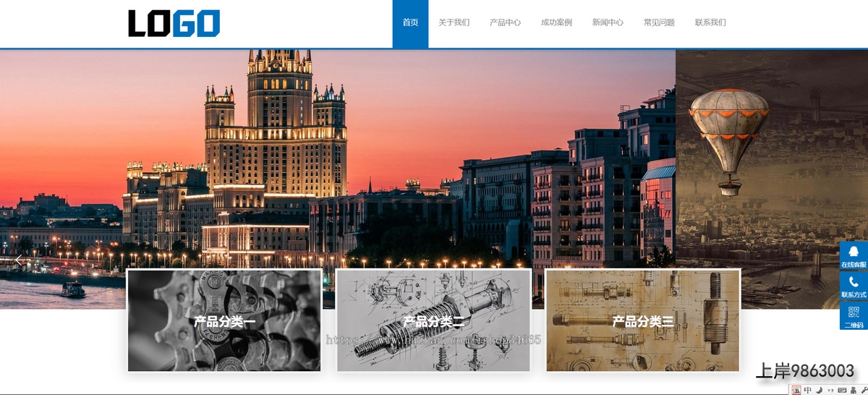Show the 二维码 QR code icon

tap(854, 315)
